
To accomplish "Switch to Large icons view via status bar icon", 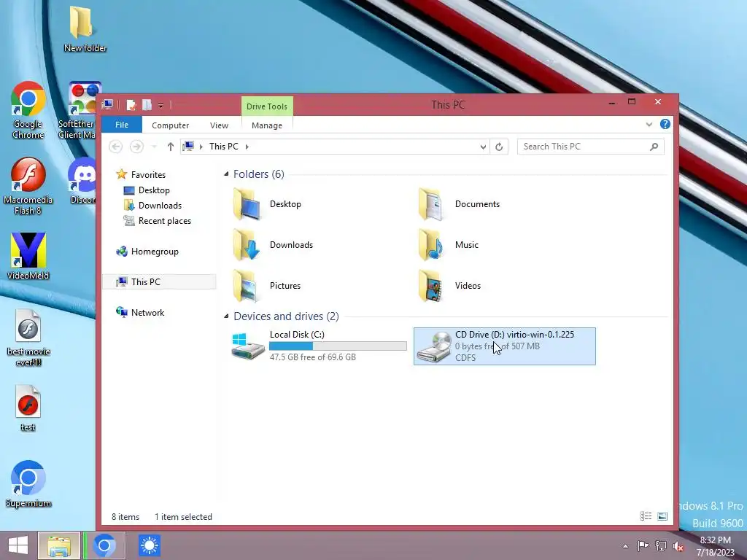I will 662,516.
